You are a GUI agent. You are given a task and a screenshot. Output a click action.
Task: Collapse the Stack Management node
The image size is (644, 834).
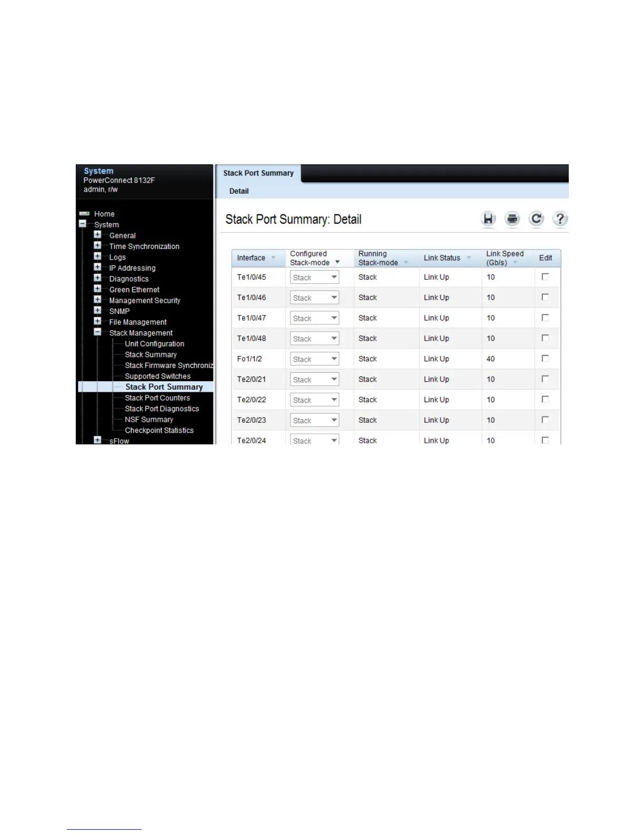[x=97, y=332]
